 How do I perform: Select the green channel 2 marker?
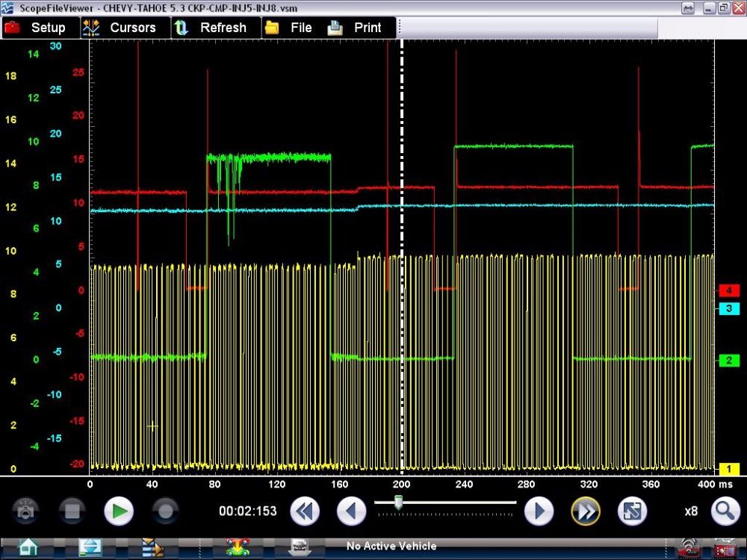(x=728, y=361)
